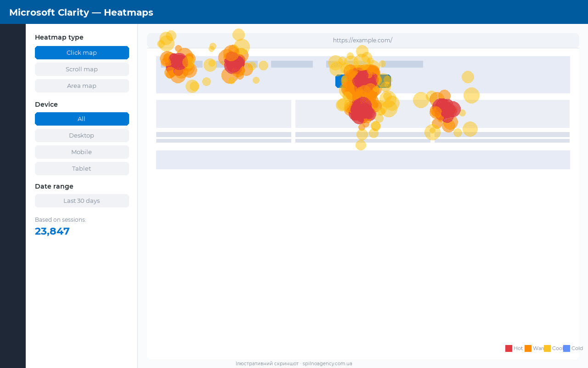Click the yellow Cool legend swatch
Screen dimensions: 588x368
tap(547, 349)
